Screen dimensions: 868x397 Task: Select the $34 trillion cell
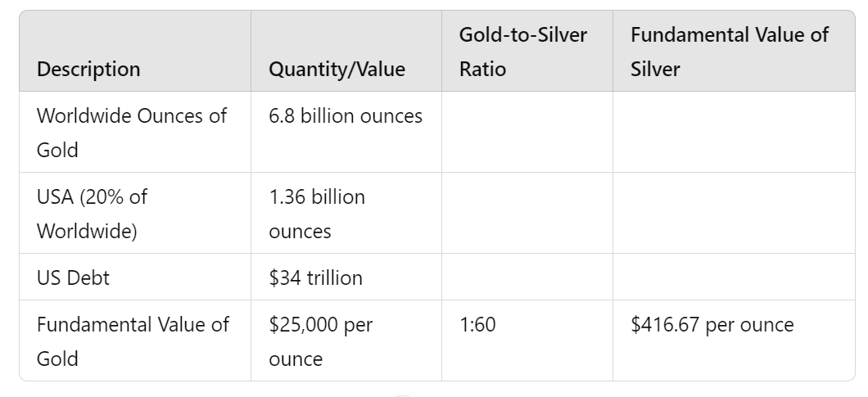pyautogui.click(x=315, y=277)
